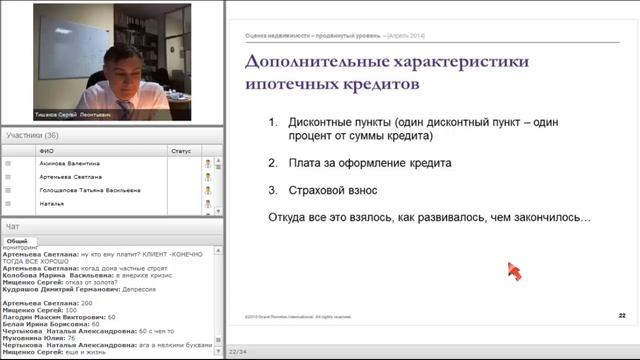Click slide copyright footer text

[298, 317]
